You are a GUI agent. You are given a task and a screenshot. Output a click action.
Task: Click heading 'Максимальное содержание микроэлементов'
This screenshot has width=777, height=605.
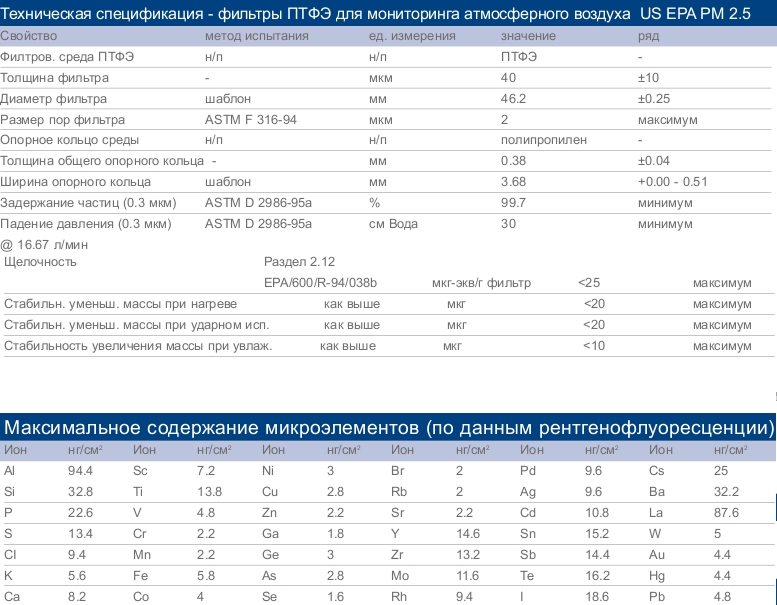click(211, 427)
